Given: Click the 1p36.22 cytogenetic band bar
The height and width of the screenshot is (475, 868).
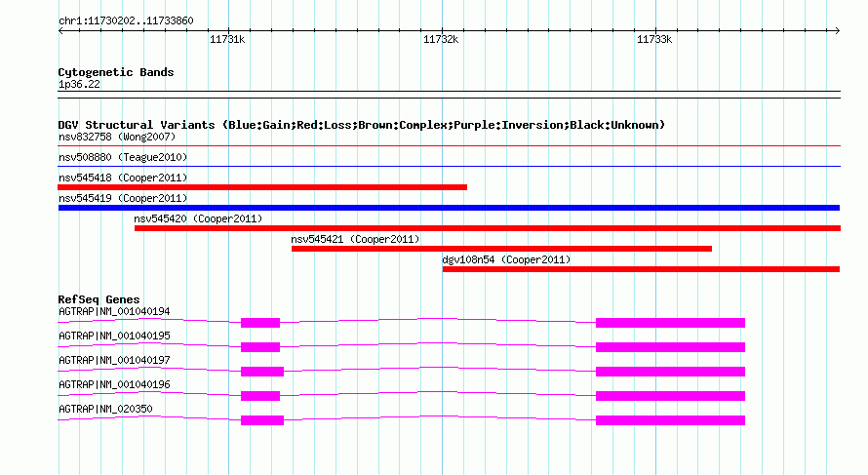Looking at the screenshot, I should [x=449, y=95].
